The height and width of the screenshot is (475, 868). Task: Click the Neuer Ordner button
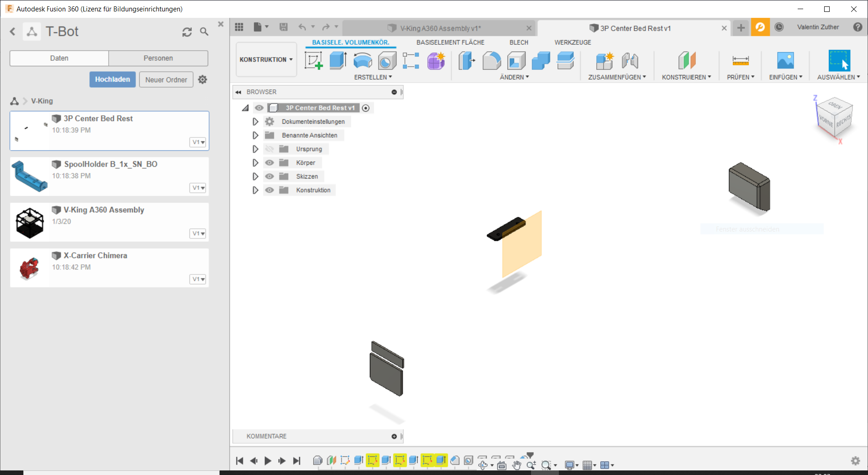coord(166,79)
